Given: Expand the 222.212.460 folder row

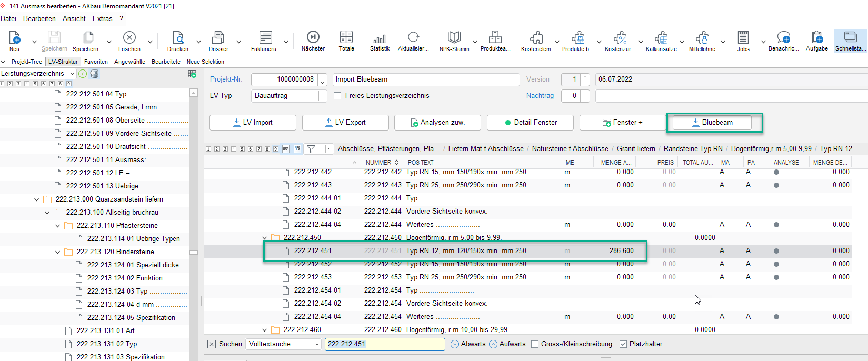Looking at the screenshot, I should 264,330.
